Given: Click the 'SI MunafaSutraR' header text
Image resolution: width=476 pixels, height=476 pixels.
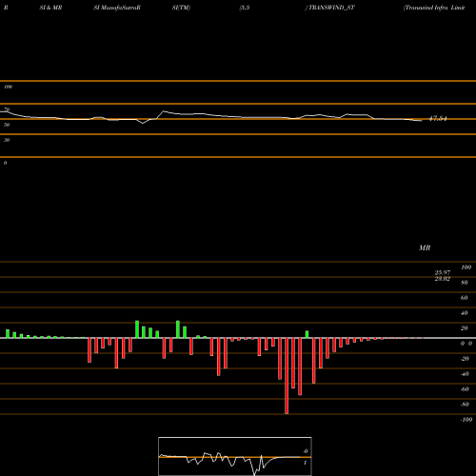Looking at the screenshot, I should pos(117,8).
